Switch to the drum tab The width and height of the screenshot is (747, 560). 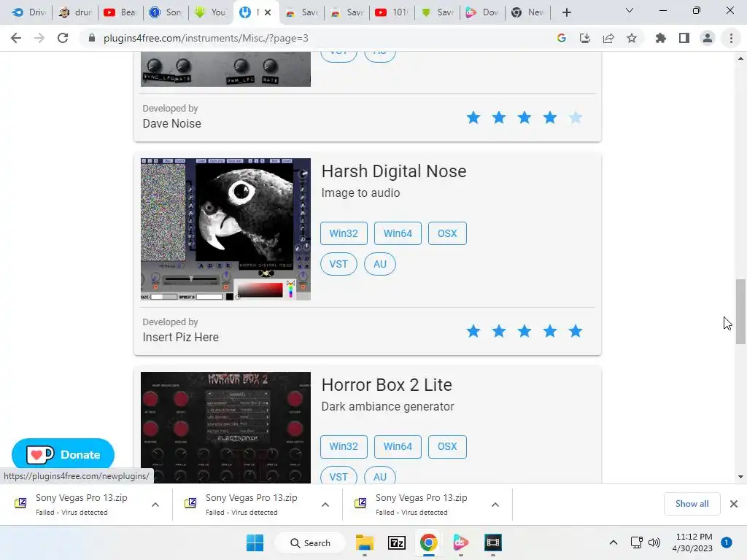75,12
